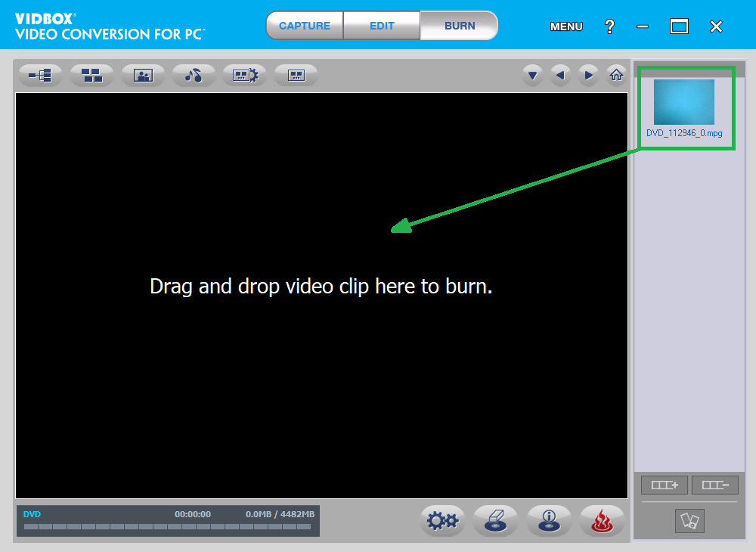Switch to the EDIT tab
Viewport: 756px width, 552px height.
click(382, 26)
